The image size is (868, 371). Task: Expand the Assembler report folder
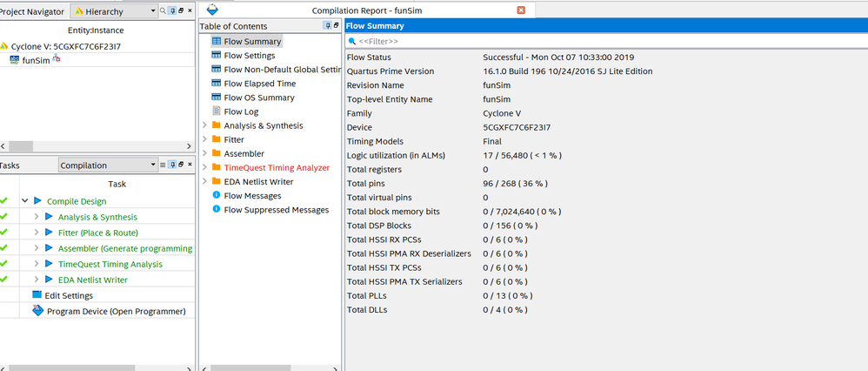pyautogui.click(x=204, y=153)
